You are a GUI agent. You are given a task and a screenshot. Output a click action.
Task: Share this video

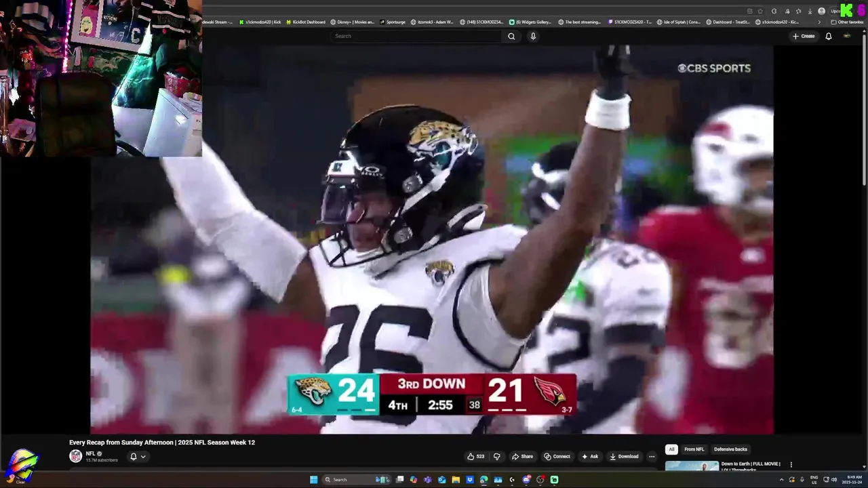pos(522,456)
